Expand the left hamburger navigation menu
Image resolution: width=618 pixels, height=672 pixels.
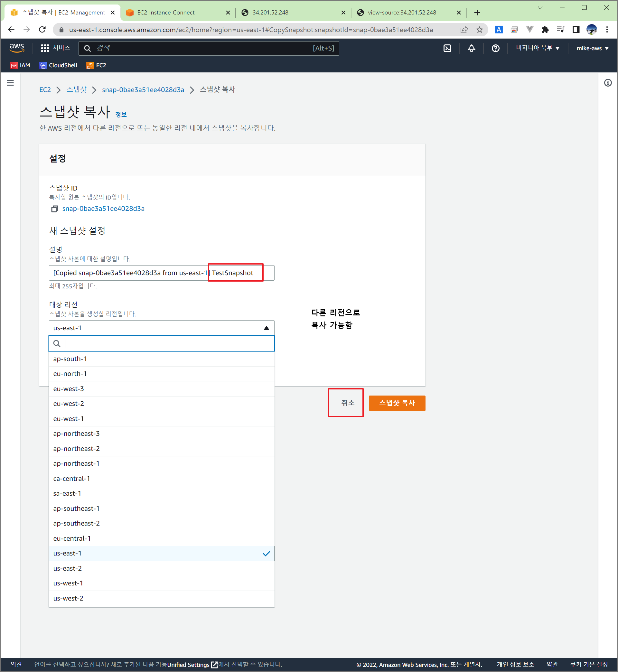tap(10, 83)
